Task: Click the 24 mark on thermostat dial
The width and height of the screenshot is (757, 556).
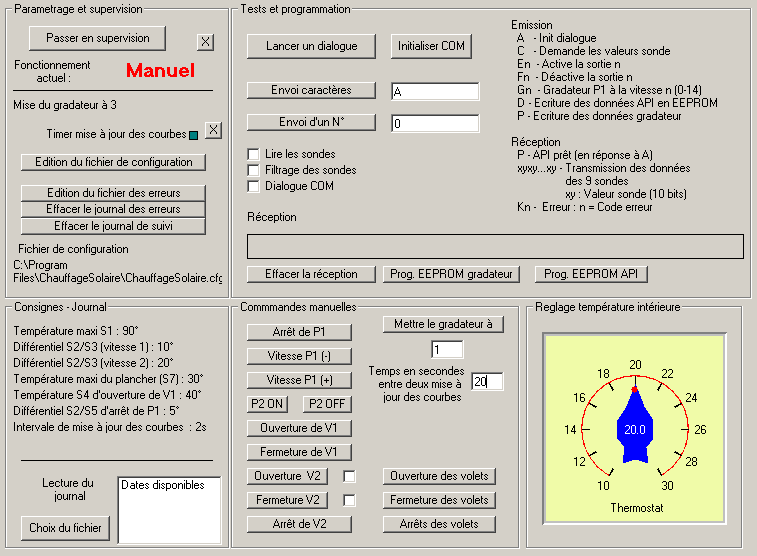Action: point(691,398)
